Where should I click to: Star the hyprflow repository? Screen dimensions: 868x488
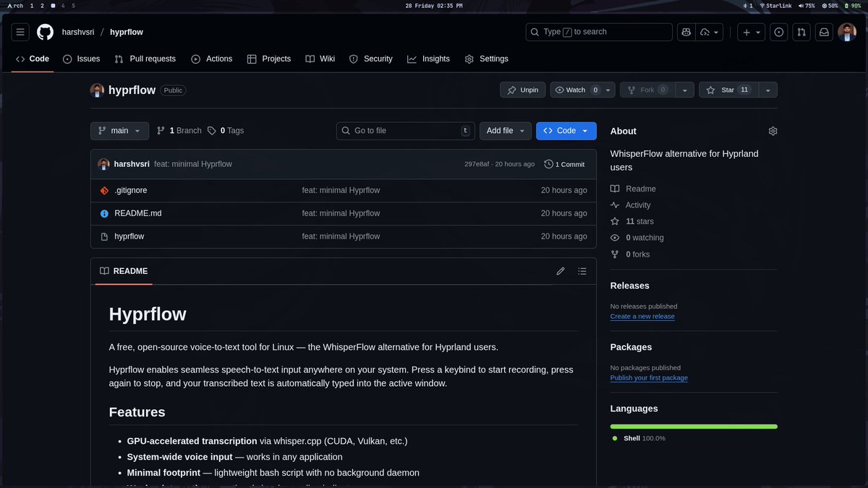tap(728, 90)
